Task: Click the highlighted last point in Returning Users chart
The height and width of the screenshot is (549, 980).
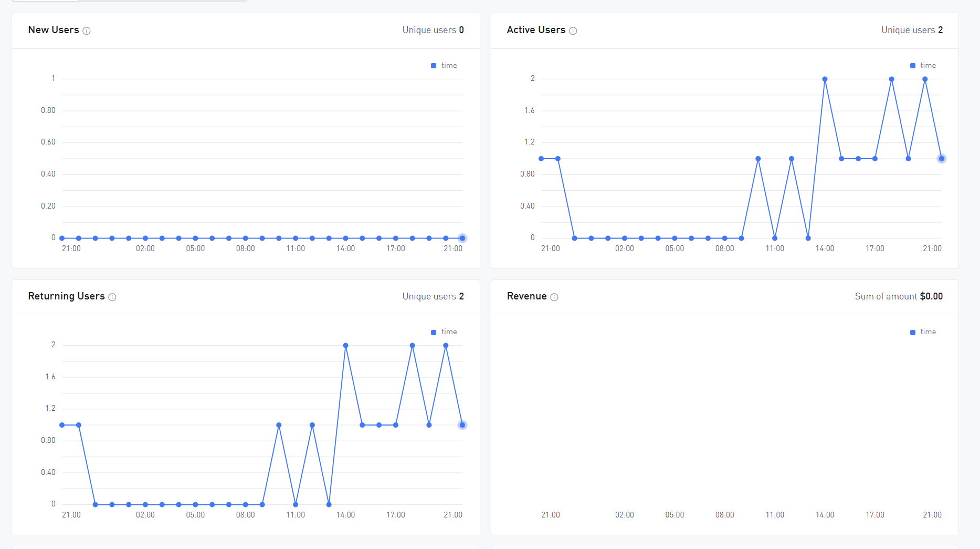Action: (x=462, y=425)
